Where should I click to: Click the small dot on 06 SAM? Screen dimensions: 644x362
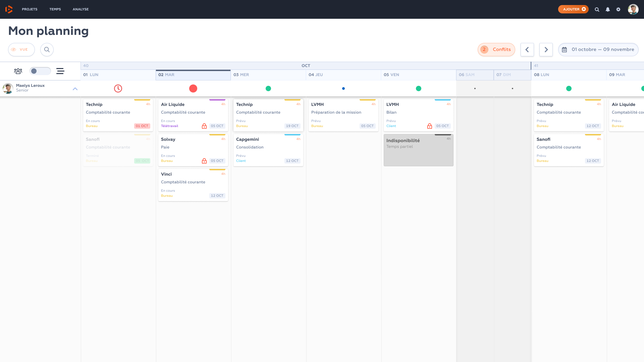coord(475,88)
